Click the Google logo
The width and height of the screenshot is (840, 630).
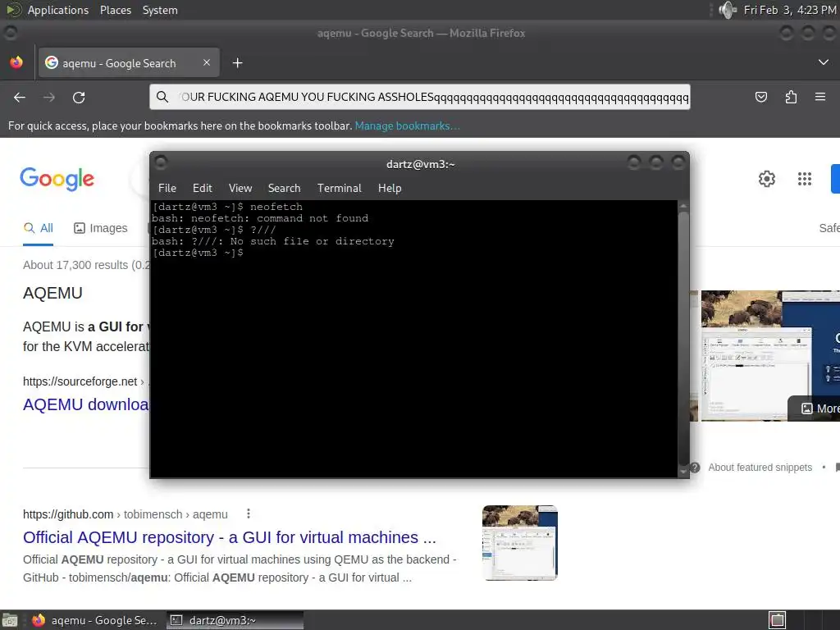point(57,179)
